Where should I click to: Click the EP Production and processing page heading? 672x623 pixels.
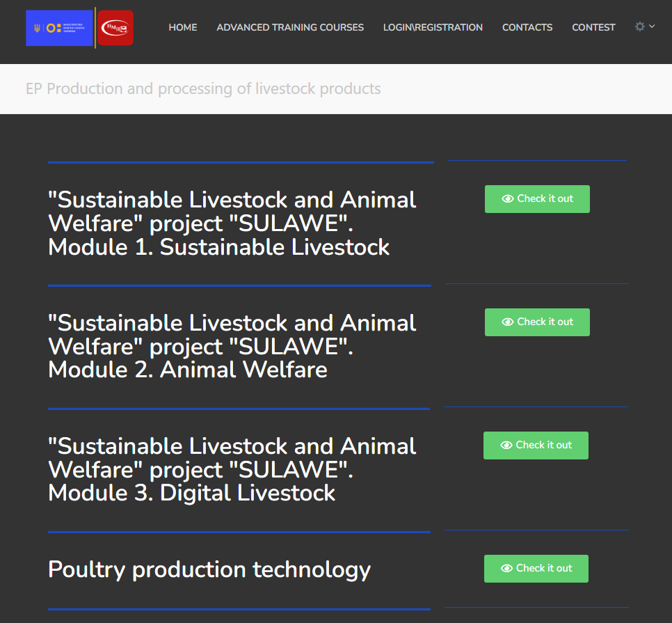point(203,89)
